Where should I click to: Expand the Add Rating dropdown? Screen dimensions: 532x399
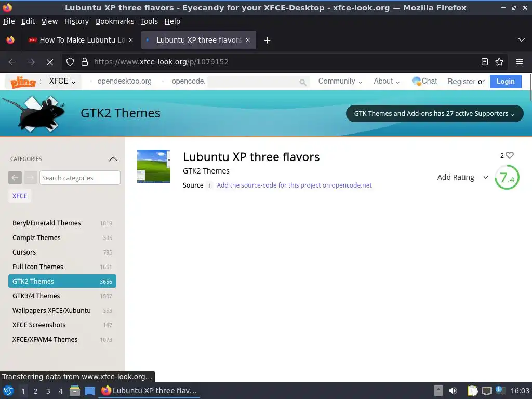[462, 178]
